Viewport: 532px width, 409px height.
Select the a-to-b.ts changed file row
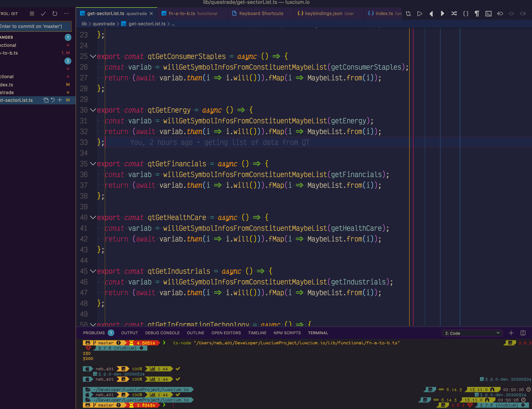(38, 53)
